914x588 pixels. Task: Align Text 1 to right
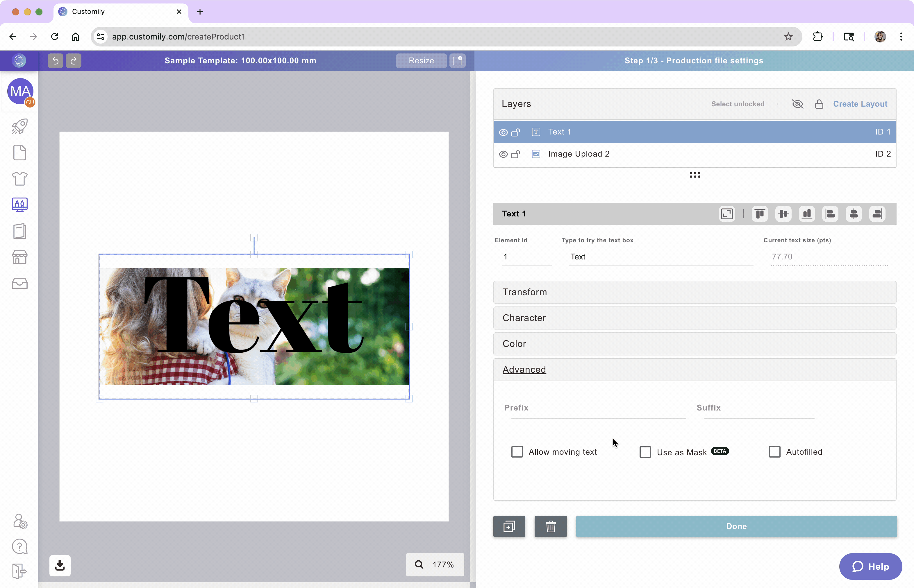pos(877,214)
